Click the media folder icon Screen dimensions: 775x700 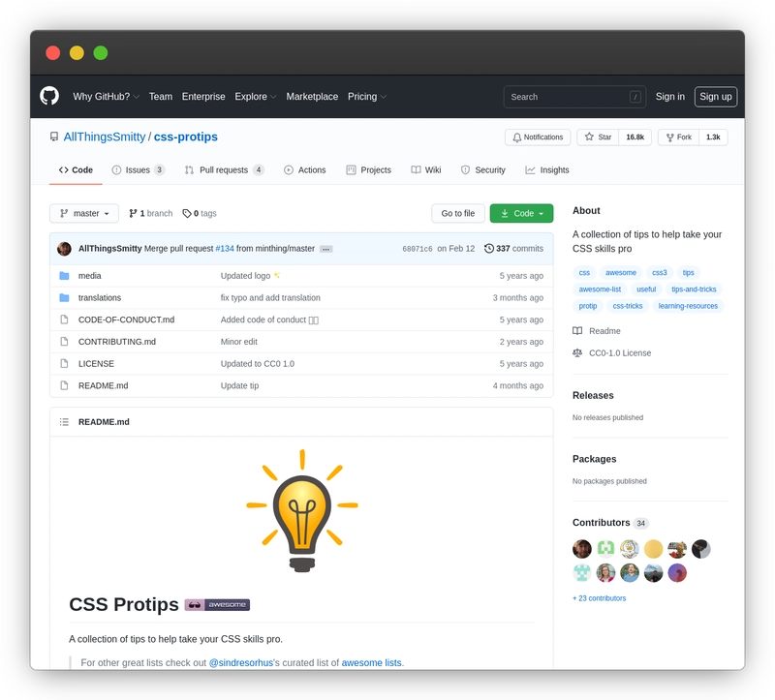(x=64, y=276)
